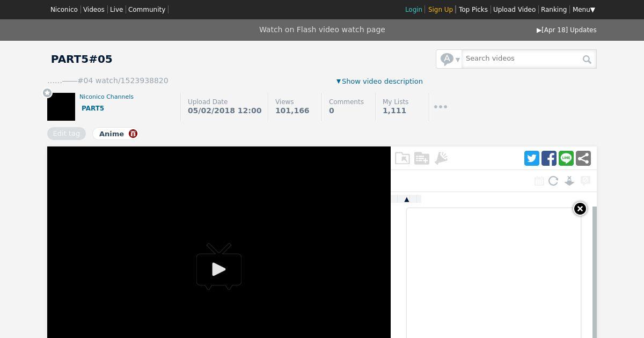Open Ranking page

(x=554, y=10)
